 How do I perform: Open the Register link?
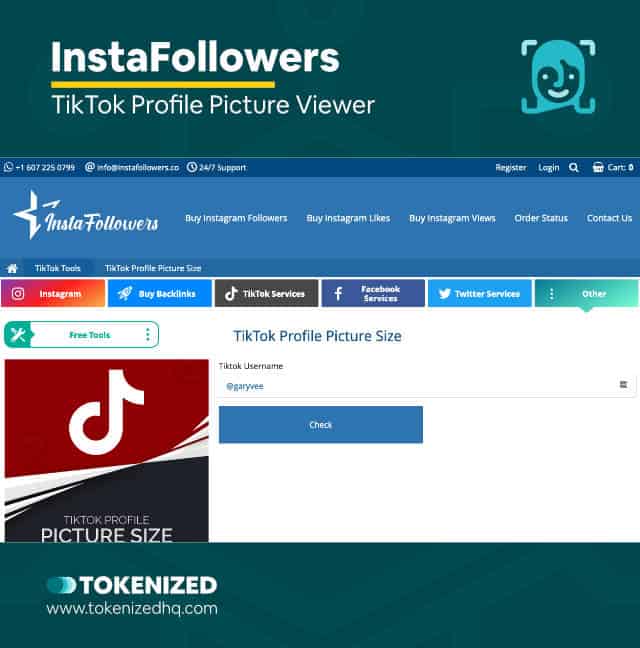pyautogui.click(x=511, y=167)
